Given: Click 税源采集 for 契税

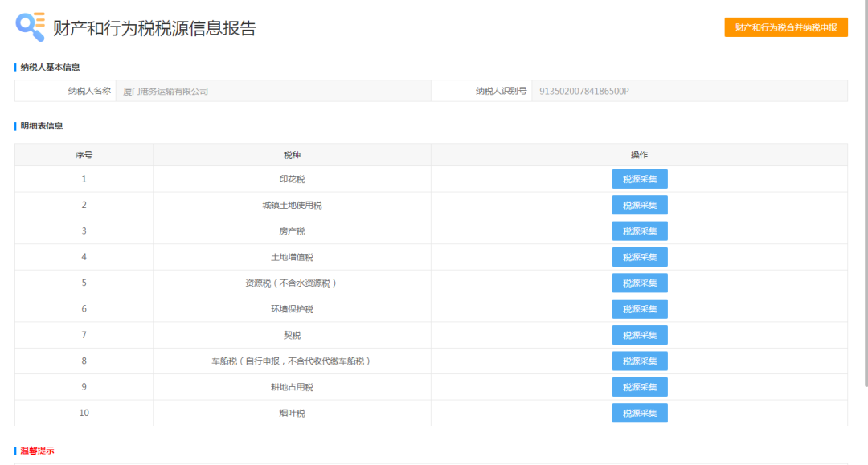Looking at the screenshot, I should pos(640,335).
